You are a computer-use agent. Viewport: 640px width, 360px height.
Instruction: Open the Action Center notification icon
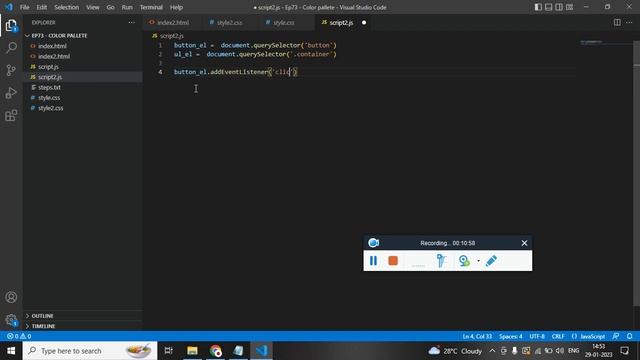click(x=624, y=351)
